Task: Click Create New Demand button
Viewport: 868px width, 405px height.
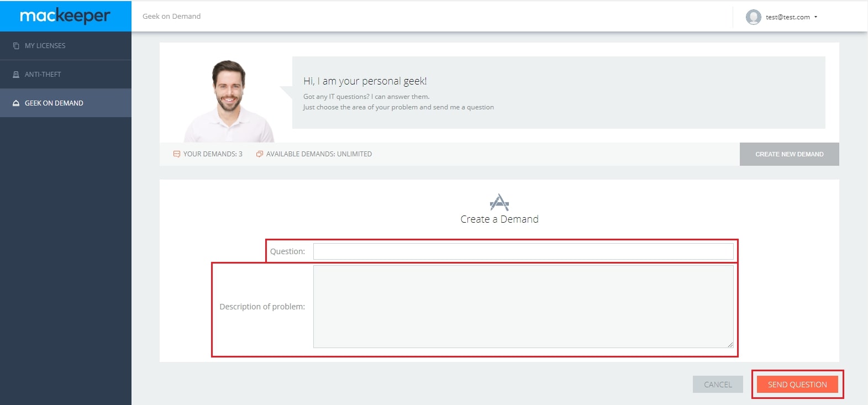Action: [790, 154]
